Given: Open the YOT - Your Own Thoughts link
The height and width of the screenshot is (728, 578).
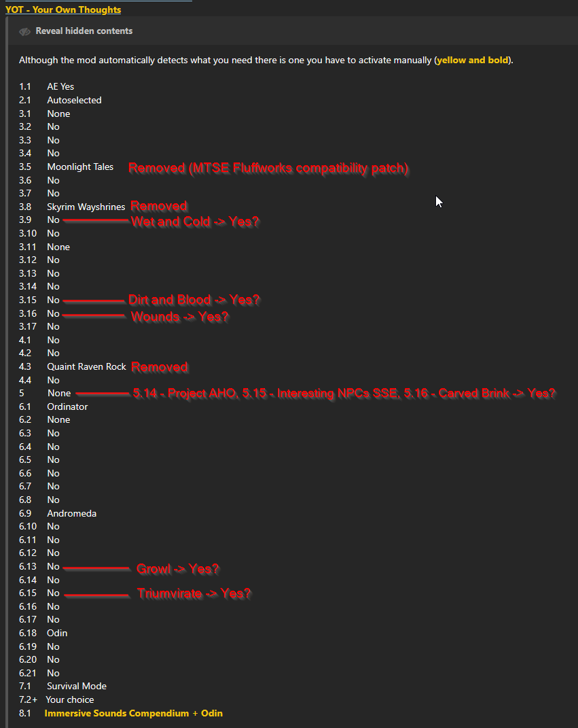Looking at the screenshot, I should (63, 10).
